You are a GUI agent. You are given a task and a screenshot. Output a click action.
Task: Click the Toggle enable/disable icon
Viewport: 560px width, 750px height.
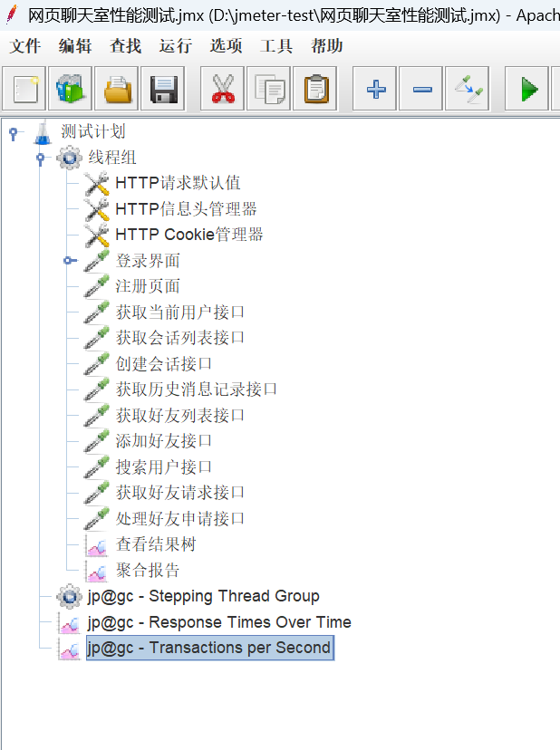tap(468, 89)
